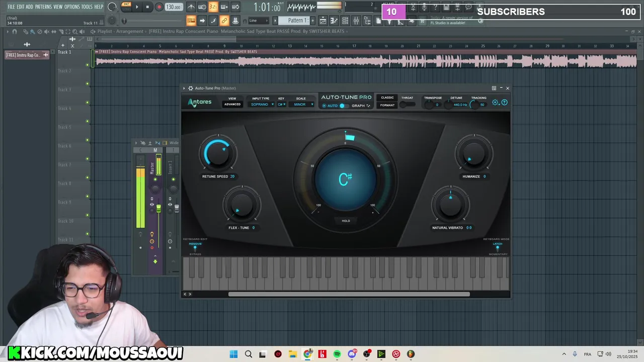Open the EDIT menu
The width and height of the screenshot is (644, 362).
21,7
